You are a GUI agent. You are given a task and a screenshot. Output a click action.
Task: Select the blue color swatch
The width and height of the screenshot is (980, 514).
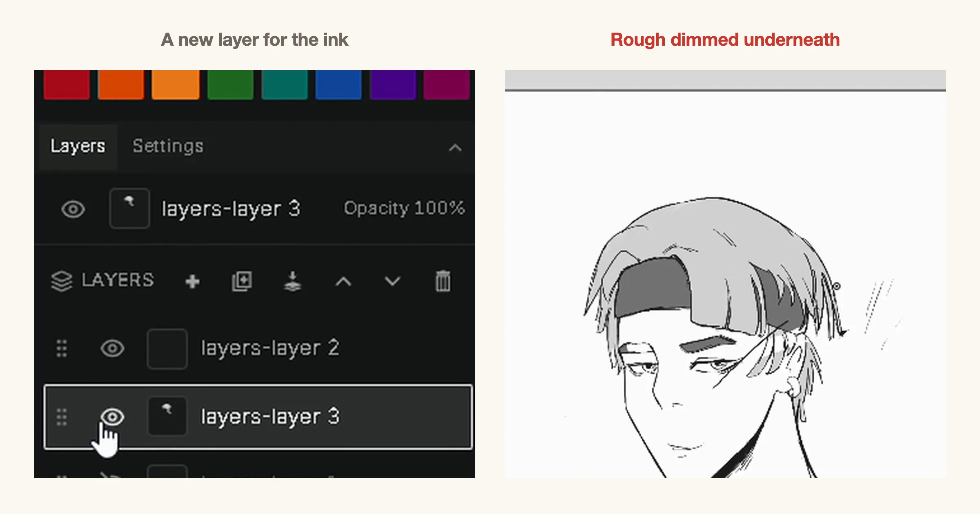[339, 84]
